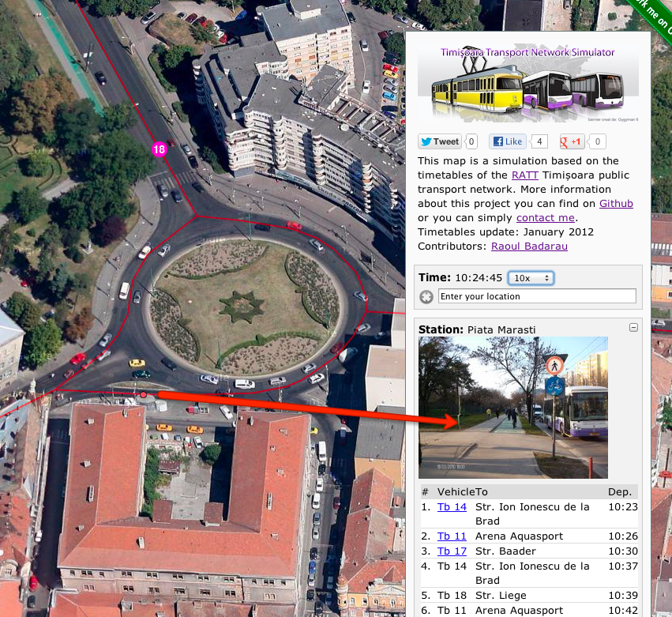
Task: Open the RATT link
Action: click(x=524, y=175)
